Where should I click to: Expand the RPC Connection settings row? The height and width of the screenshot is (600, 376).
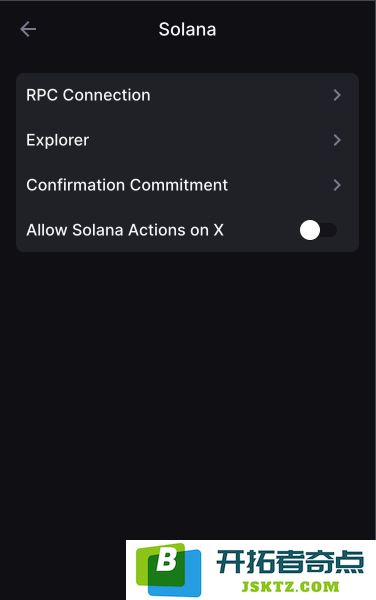(x=187, y=95)
